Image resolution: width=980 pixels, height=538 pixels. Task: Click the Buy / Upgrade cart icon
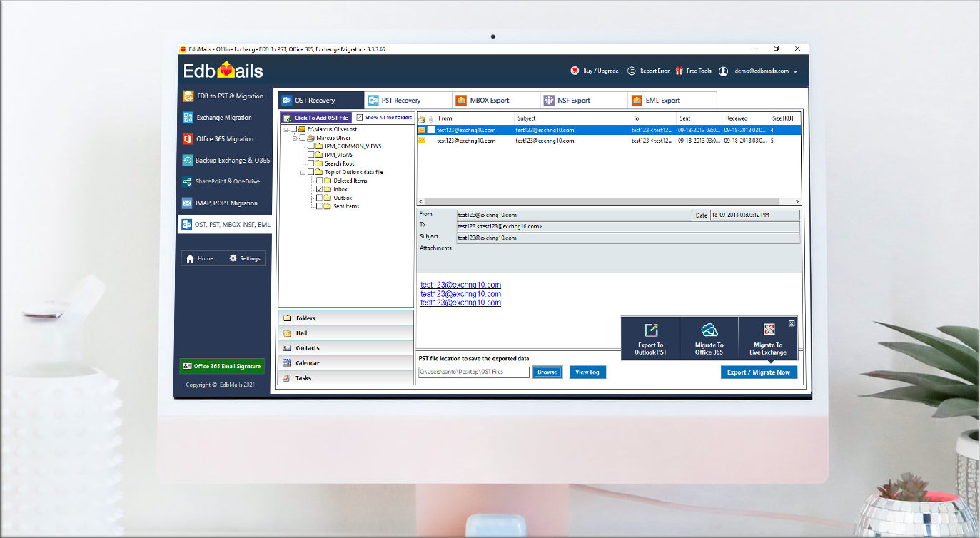coord(575,71)
